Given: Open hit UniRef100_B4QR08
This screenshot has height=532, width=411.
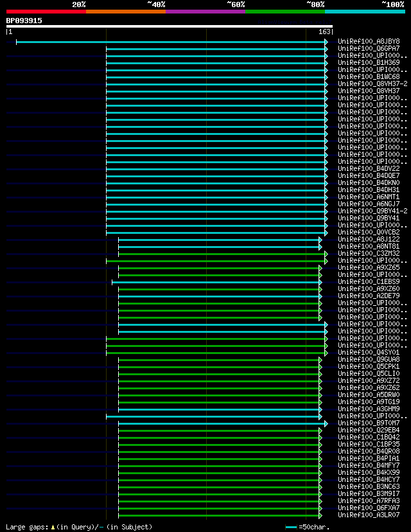Looking at the screenshot, I should 369,452.
